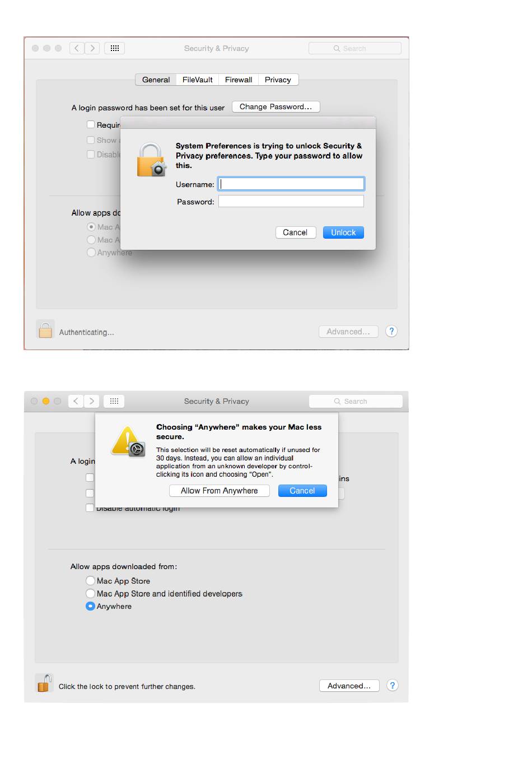Switch to the FileVault tab
The width and height of the screenshot is (532, 759).
coord(197,80)
